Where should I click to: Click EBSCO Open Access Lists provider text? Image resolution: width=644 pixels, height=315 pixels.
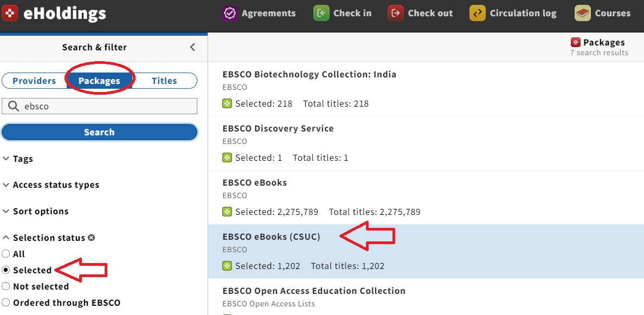coord(269,304)
